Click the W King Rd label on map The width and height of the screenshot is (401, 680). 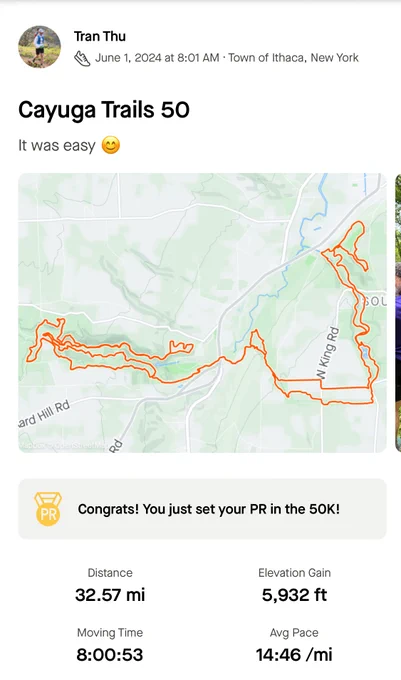click(x=327, y=353)
